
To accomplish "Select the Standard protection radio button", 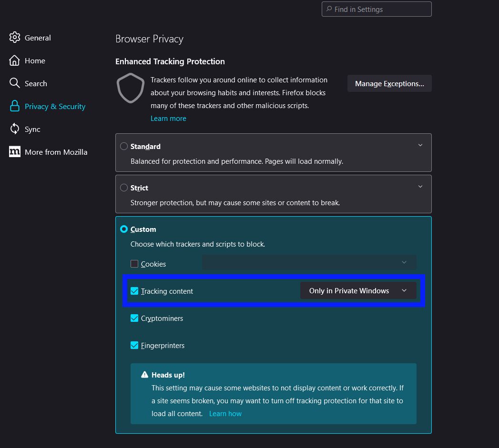I will 124,146.
